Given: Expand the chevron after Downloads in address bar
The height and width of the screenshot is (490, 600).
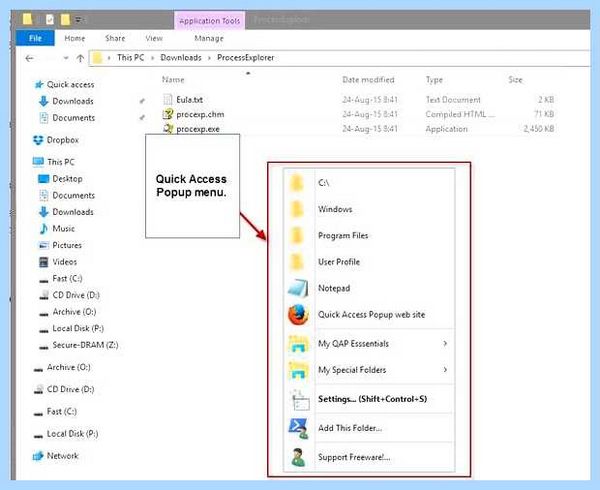Looking at the screenshot, I should point(209,58).
